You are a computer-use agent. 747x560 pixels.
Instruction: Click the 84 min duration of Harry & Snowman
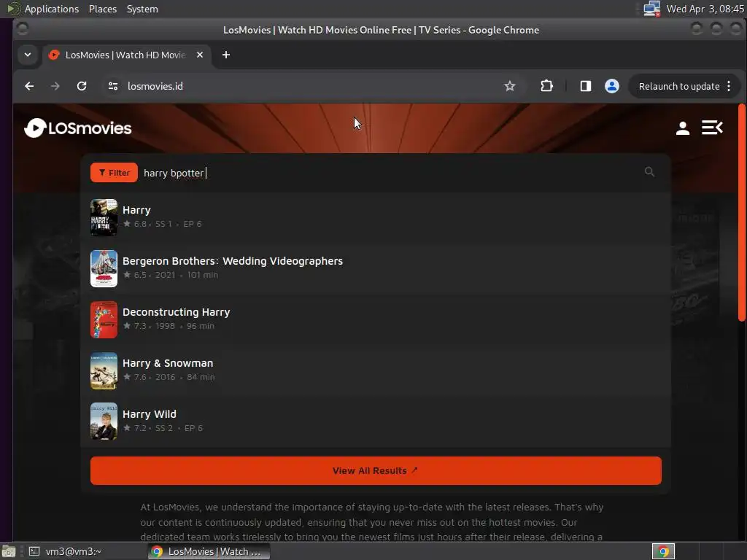pos(201,377)
